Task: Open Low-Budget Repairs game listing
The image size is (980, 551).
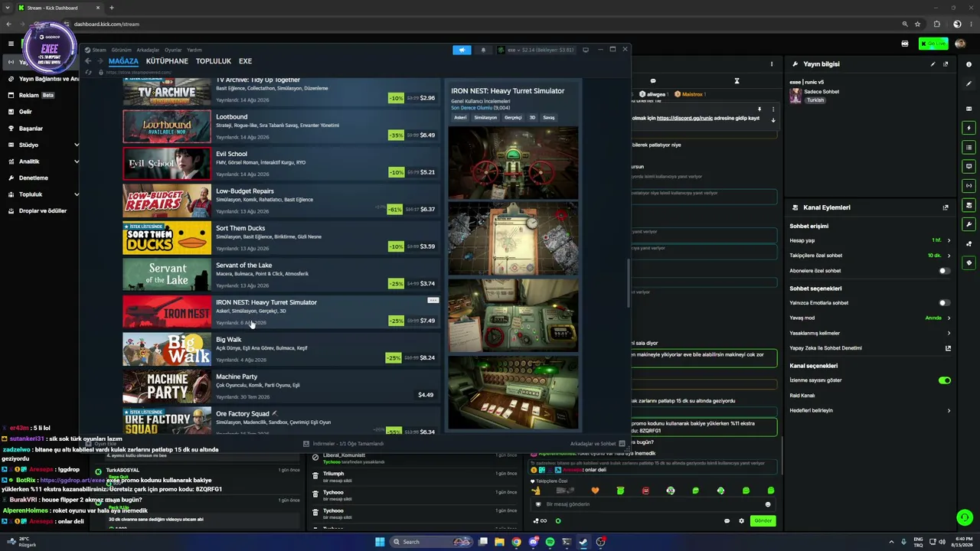Action: click(280, 201)
